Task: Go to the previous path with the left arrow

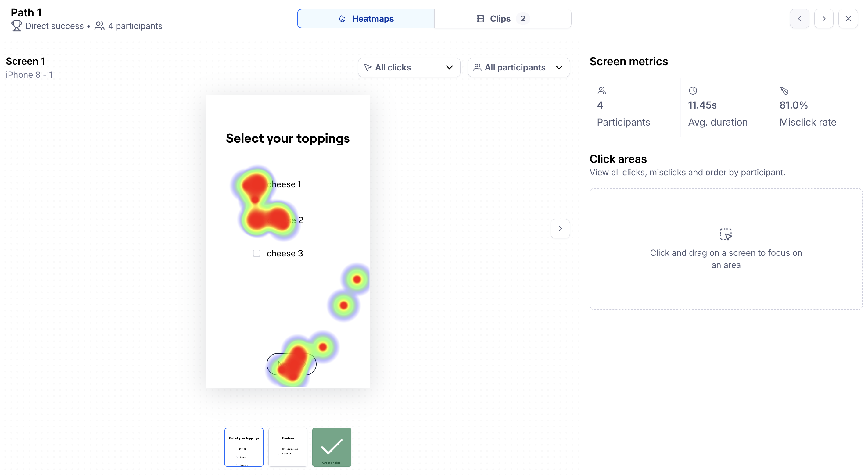Action: pyautogui.click(x=799, y=19)
